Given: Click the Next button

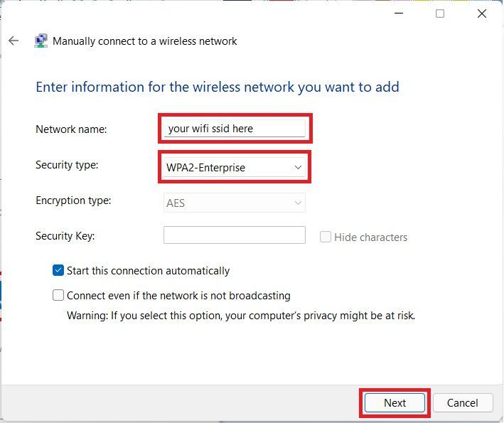Looking at the screenshot, I should 395,403.
